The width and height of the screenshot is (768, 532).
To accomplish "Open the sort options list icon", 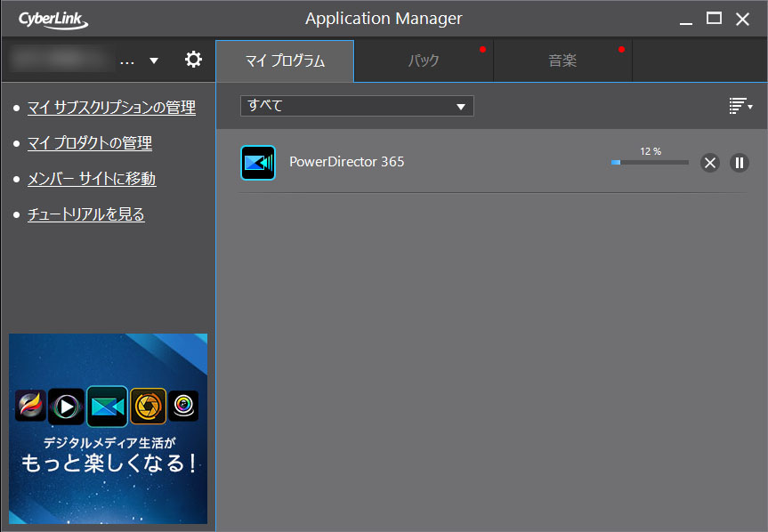I will click(740, 106).
